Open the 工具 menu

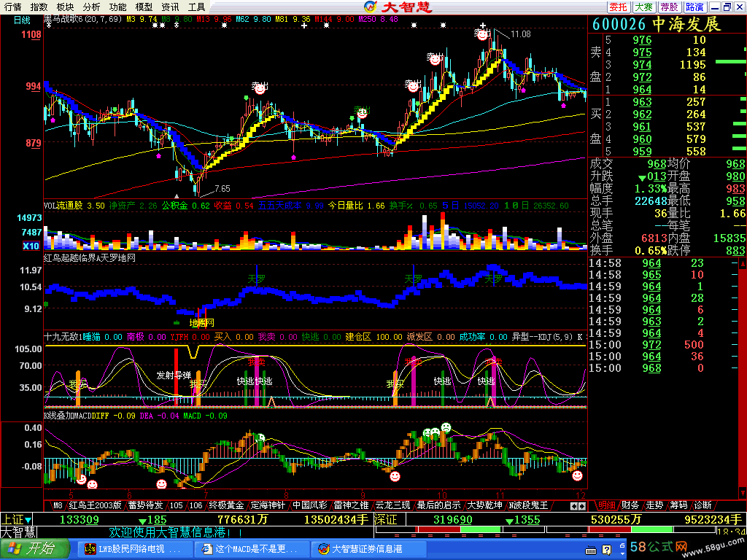click(x=196, y=7)
